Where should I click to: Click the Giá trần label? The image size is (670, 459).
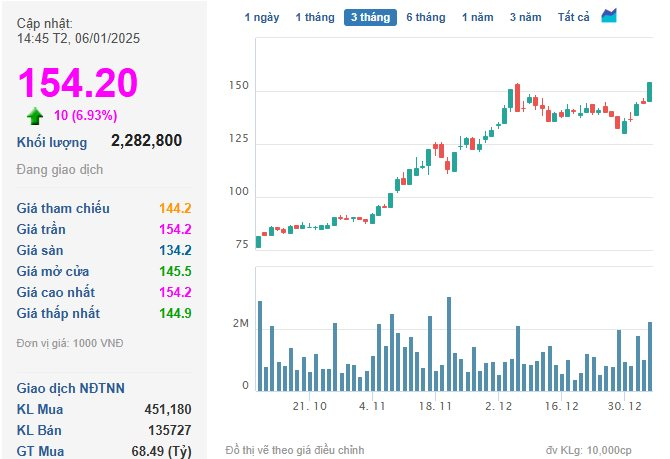tap(41, 229)
